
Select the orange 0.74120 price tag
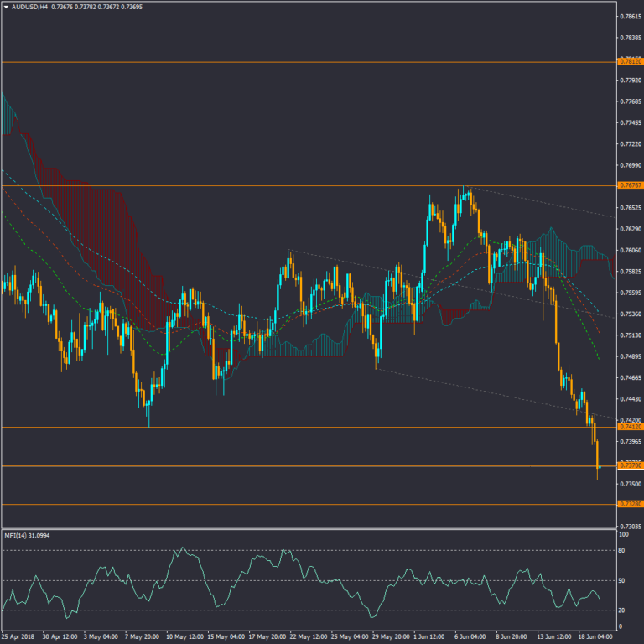tap(630, 427)
